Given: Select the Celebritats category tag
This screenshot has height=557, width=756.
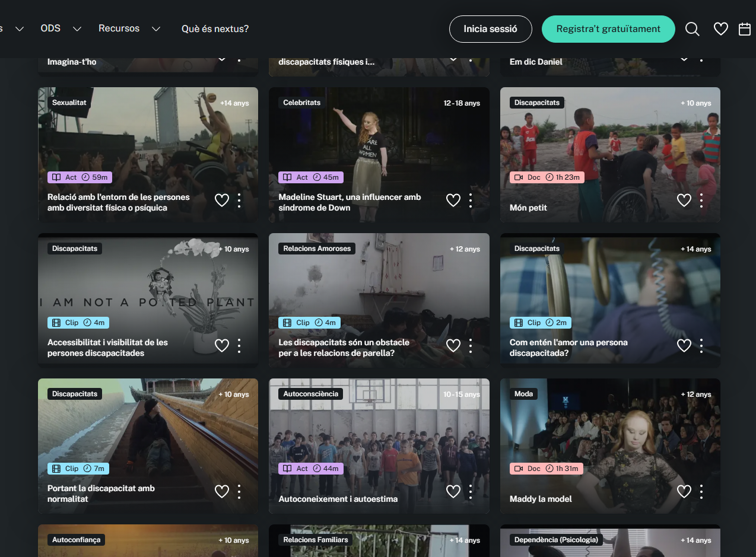Looking at the screenshot, I should point(301,103).
